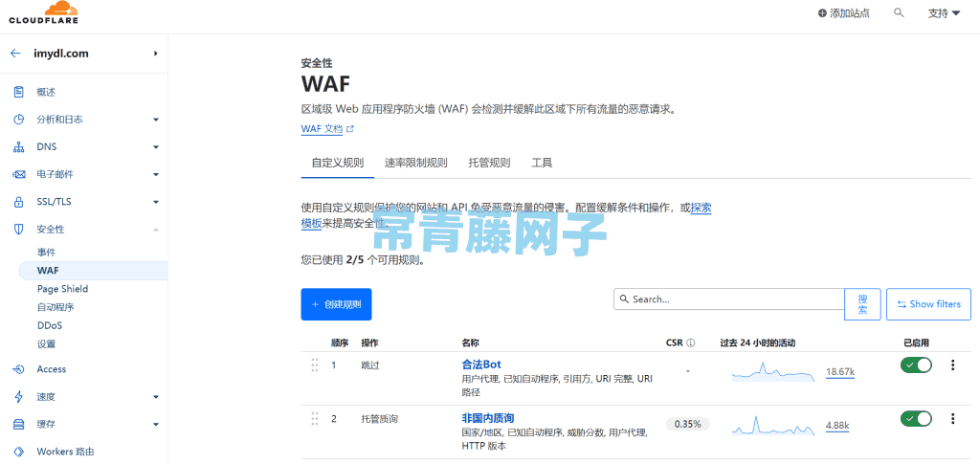
Task: Open the 支持 support dropdown
Action: pos(944,13)
